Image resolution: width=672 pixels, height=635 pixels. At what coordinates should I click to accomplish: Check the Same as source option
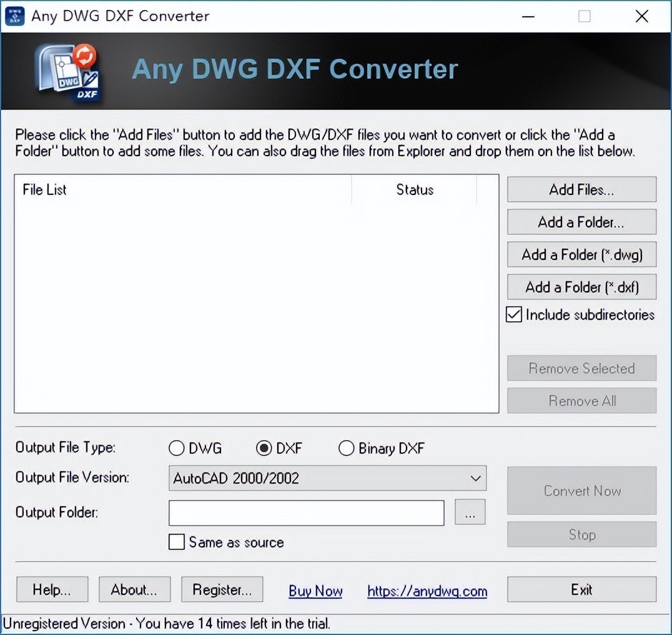tap(176, 542)
